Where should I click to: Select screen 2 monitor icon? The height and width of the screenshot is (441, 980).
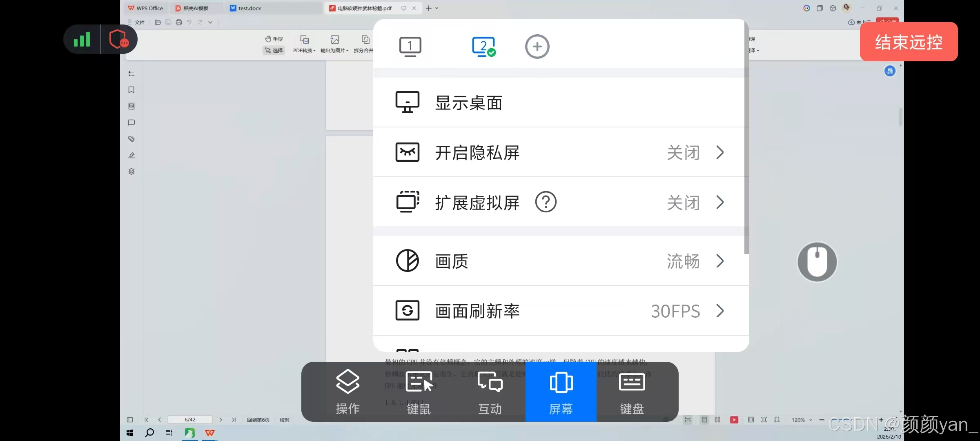tap(483, 47)
